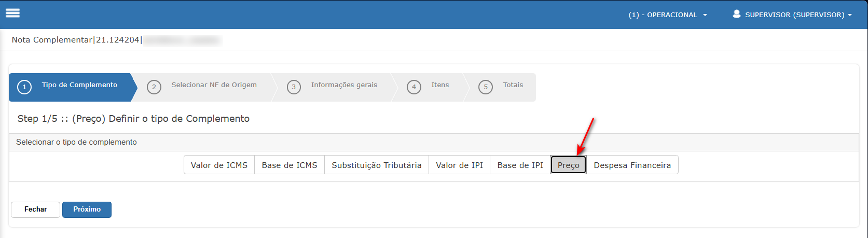Toggle the Preço complement type

tap(568, 165)
